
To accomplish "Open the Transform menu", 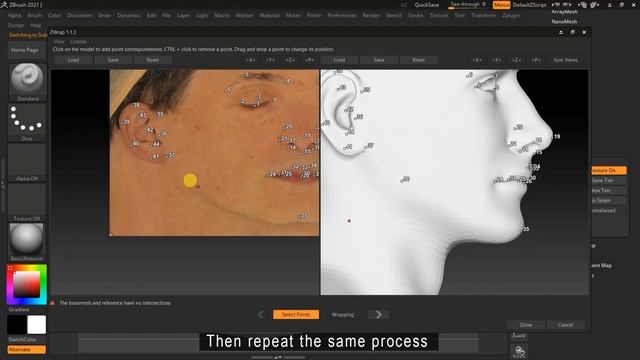I will 483,16.
